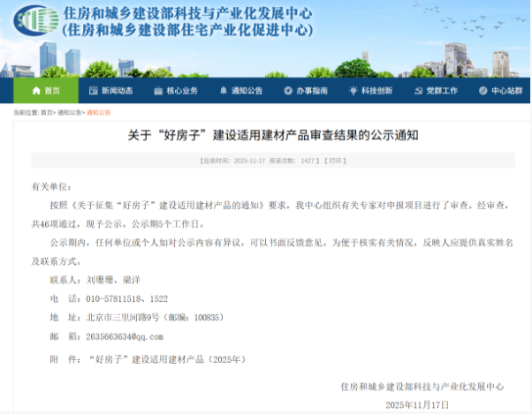
Task: Click the home icon in navigation bar
Action: pyautogui.click(x=35, y=91)
